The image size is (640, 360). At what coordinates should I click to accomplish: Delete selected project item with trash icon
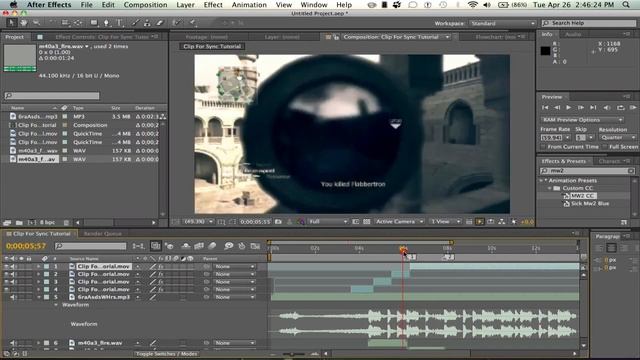(x=66, y=223)
